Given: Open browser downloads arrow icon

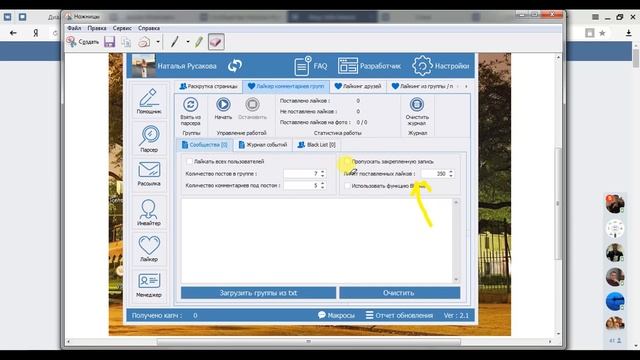Looking at the screenshot, I should click(x=628, y=33).
